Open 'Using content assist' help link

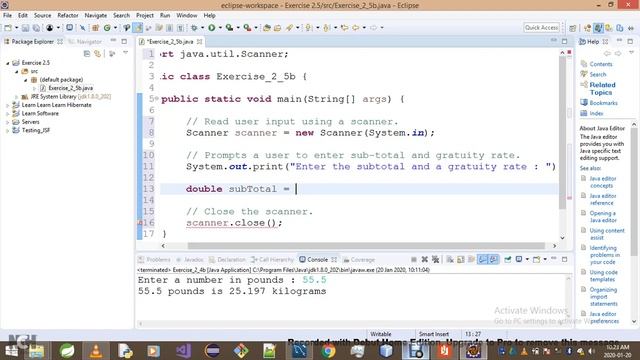click(607, 234)
